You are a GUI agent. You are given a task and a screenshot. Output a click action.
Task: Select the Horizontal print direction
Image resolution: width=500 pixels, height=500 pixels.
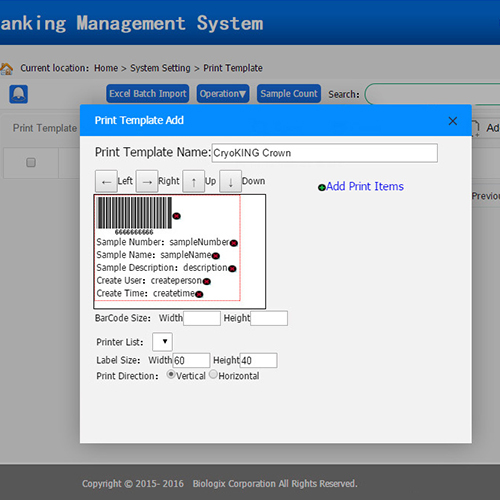click(213, 374)
